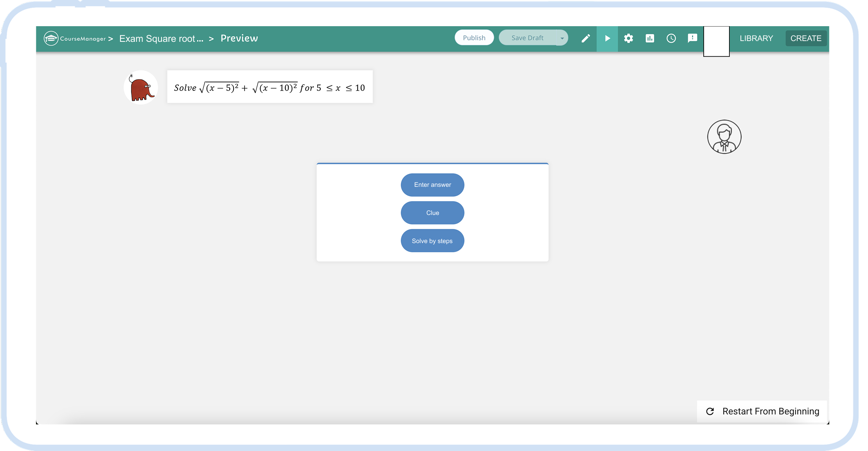
Task: Click the CourseManager logo icon
Action: click(51, 38)
